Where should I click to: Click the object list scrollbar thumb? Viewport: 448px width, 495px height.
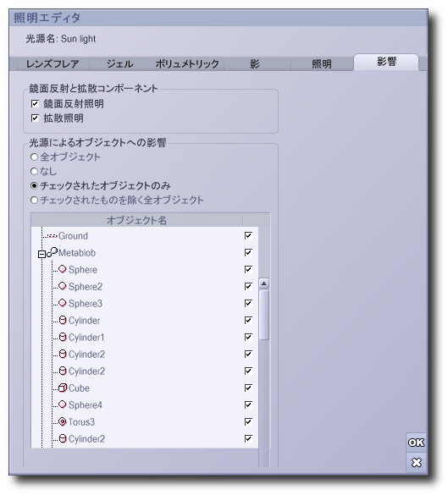pos(264,315)
